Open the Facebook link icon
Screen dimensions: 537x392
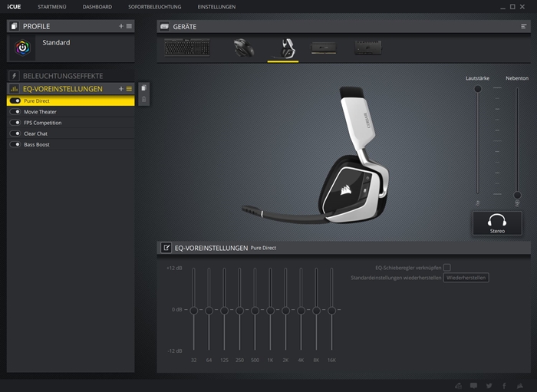coord(504,386)
